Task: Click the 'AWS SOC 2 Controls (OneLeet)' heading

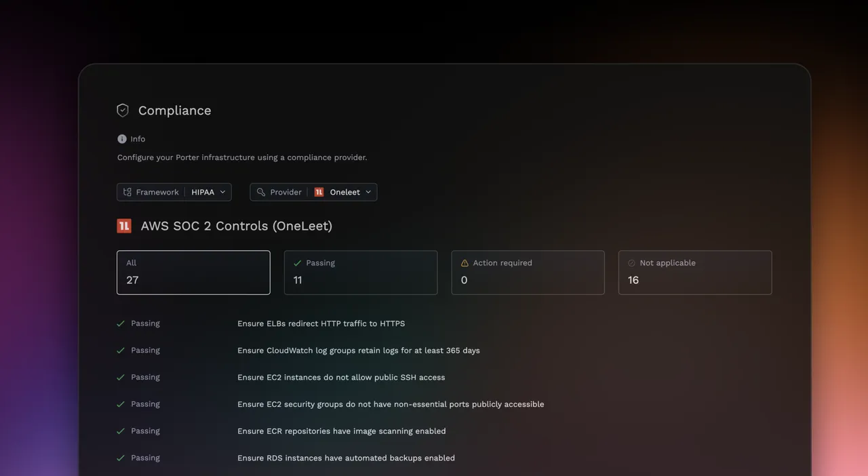Action: point(237,226)
